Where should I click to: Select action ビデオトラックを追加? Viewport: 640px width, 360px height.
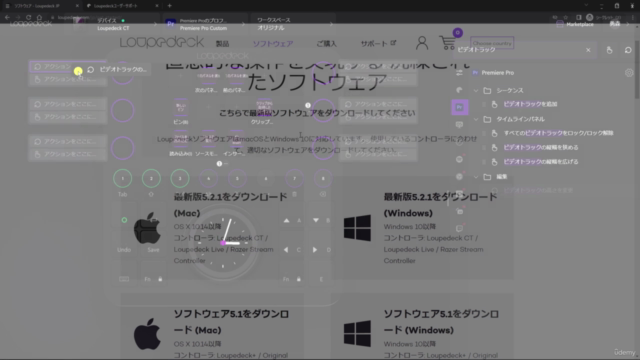tap(530, 104)
